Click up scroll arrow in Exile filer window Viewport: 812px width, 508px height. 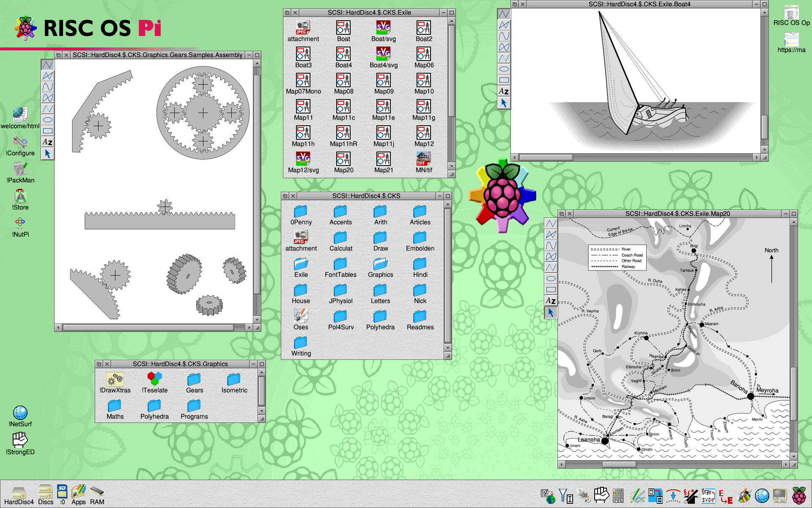coord(452,21)
